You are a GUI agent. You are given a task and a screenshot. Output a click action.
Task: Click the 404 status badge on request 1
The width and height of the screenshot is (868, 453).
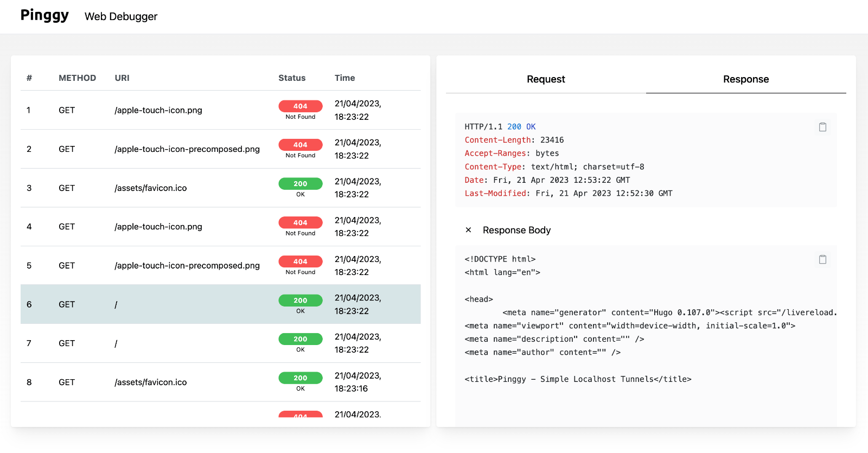300,106
